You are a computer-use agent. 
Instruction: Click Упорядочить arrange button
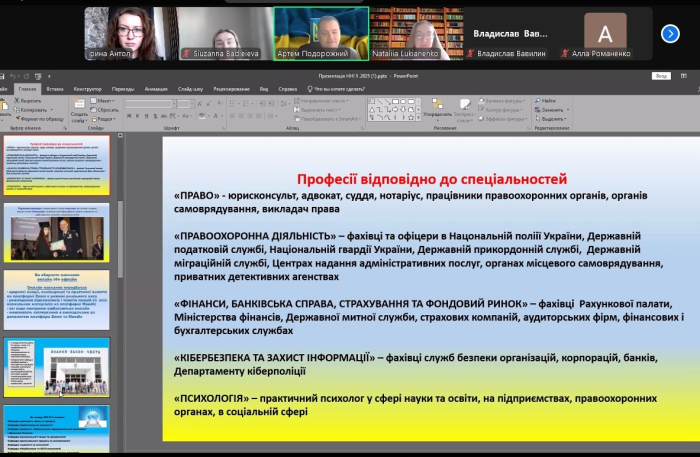[x=437, y=109]
